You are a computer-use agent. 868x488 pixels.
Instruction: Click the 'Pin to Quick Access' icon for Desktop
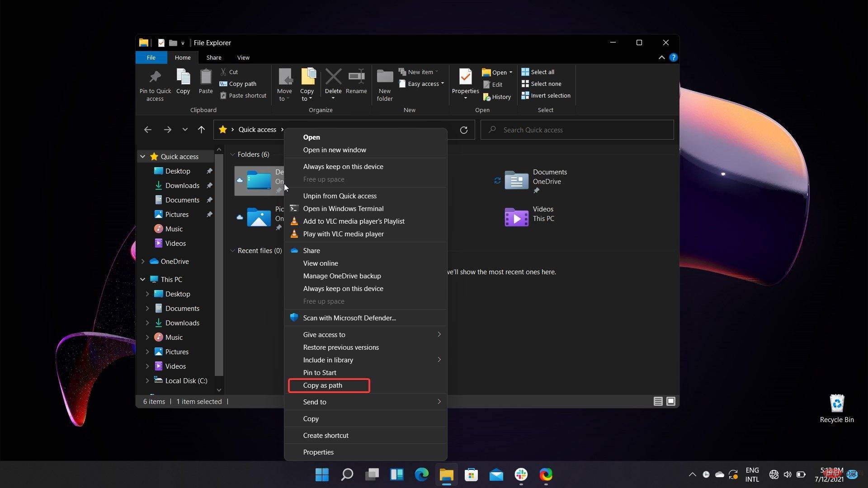tap(209, 171)
